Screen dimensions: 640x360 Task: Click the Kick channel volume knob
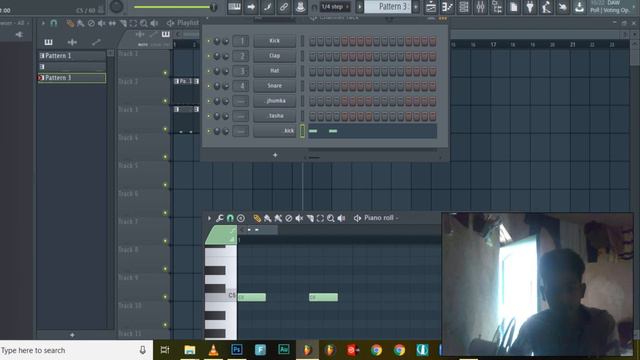click(x=225, y=41)
